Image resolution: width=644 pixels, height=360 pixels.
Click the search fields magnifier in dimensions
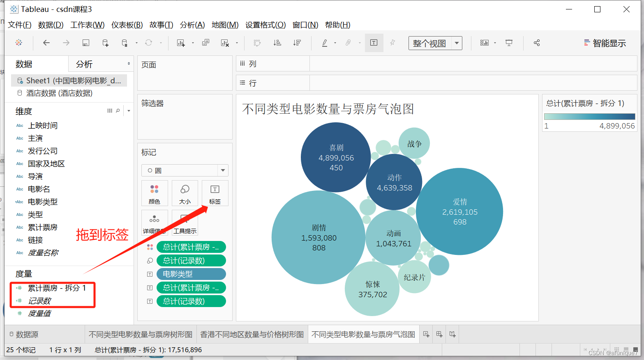(x=118, y=111)
